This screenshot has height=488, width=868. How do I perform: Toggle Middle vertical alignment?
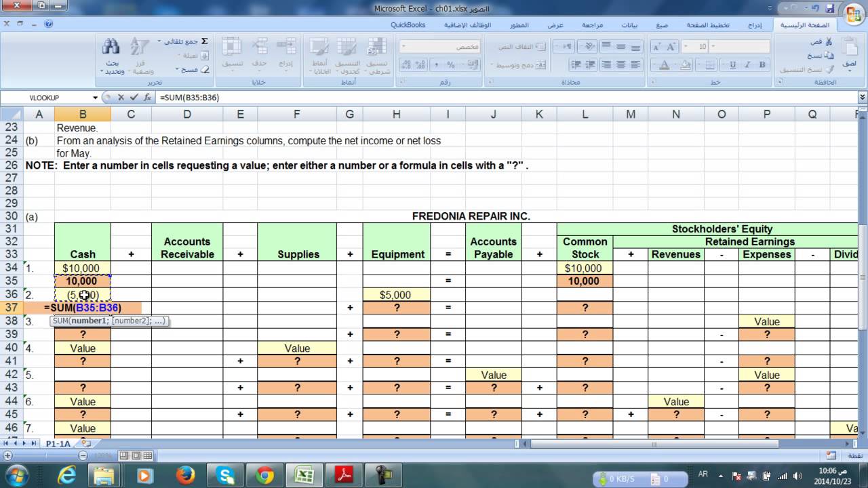point(620,47)
